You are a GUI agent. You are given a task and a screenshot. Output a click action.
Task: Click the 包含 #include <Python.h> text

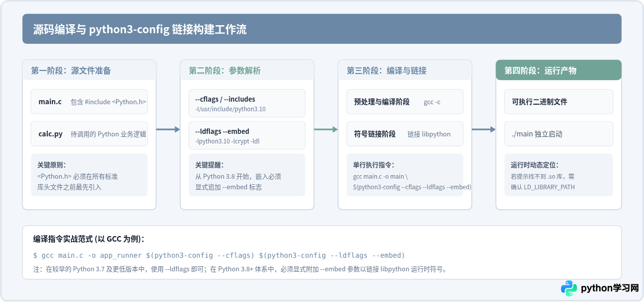tap(108, 102)
